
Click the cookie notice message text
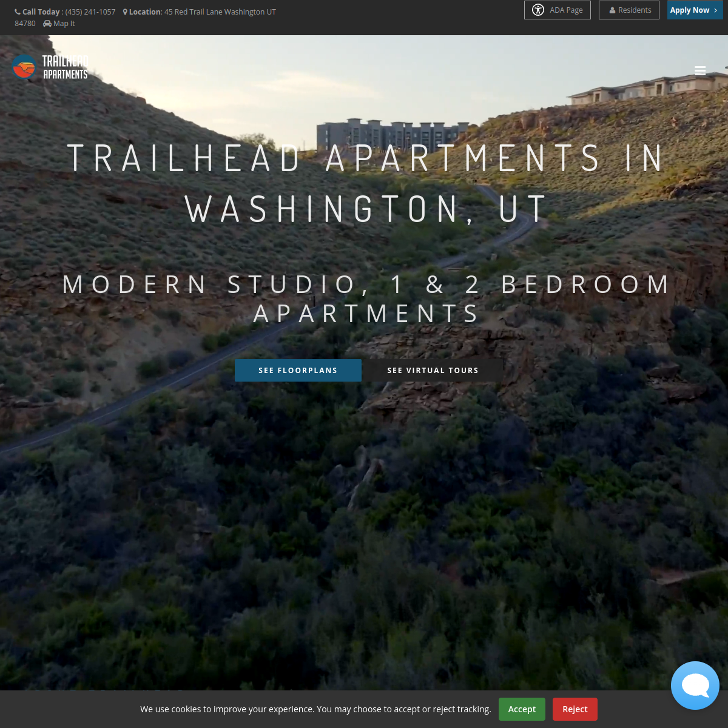[x=315, y=709]
